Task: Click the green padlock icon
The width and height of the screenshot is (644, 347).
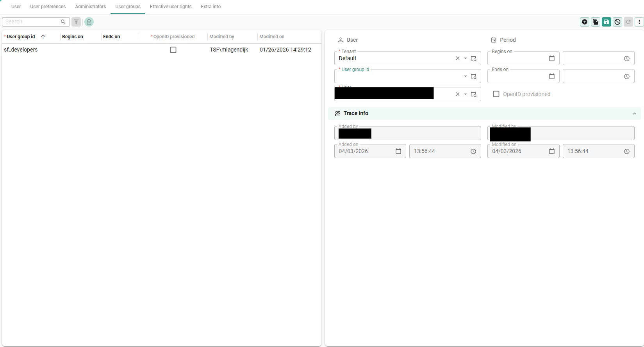Action: (x=89, y=22)
